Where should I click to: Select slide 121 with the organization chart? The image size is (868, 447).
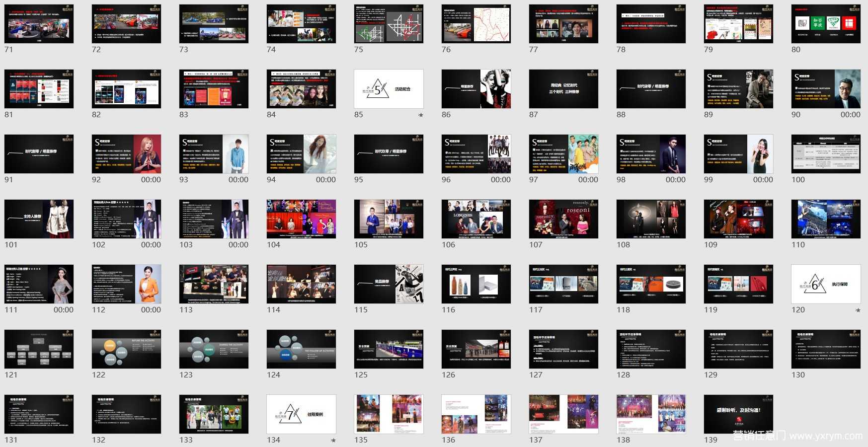[x=39, y=349]
